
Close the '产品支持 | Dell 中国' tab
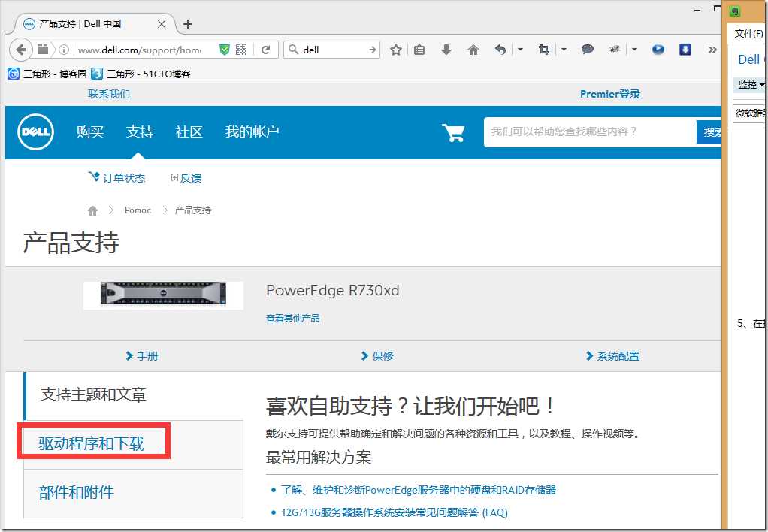pyautogui.click(x=161, y=24)
